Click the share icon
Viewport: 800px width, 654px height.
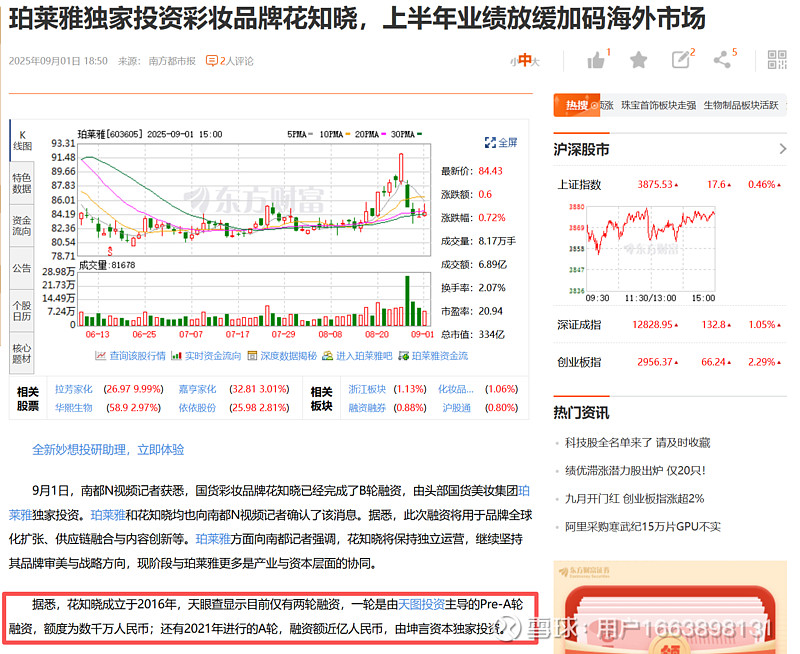(x=722, y=60)
